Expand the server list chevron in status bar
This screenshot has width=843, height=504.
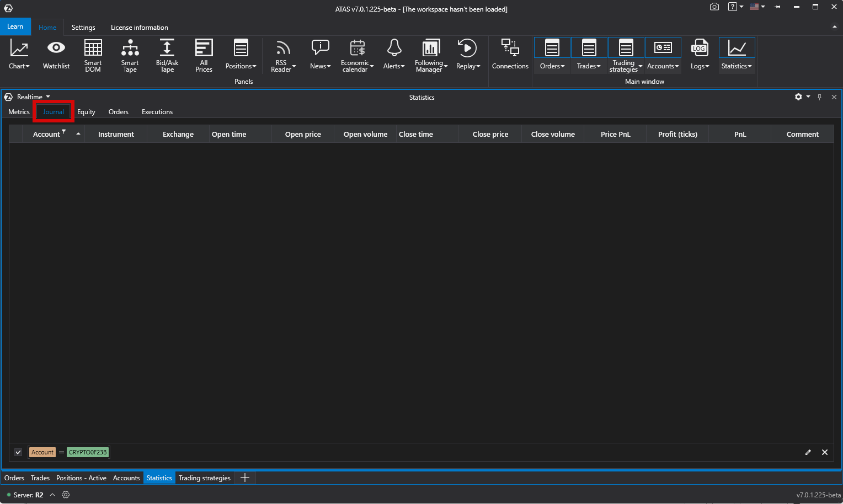click(x=52, y=495)
